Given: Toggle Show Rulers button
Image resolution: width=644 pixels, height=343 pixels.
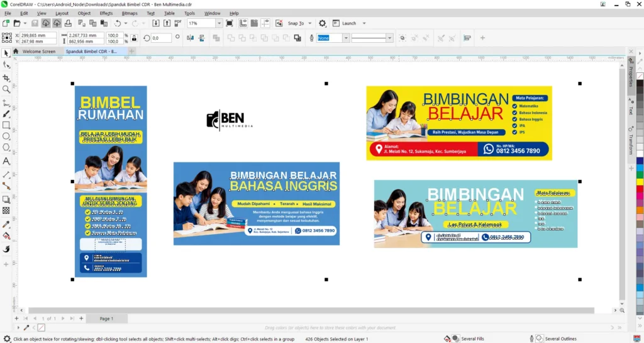Looking at the screenshot, I should [x=243, y=23].
